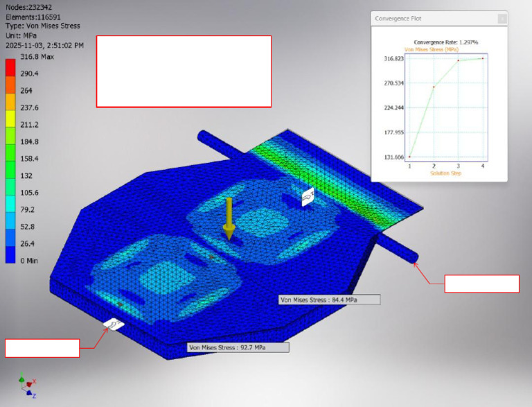Select the 92.7 MPa probe label
The image size is (532, 407).
tap(238, 347)
